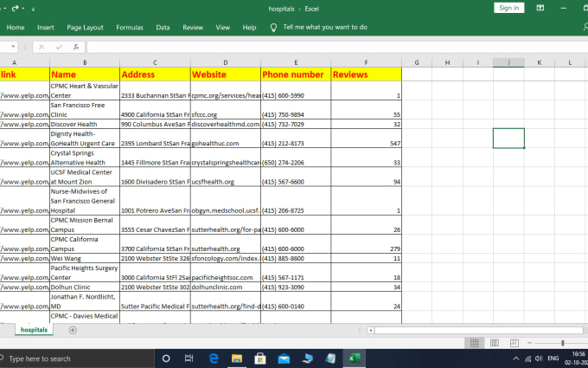
Task: Click inside the formula bar input
Action: point(336,47)
